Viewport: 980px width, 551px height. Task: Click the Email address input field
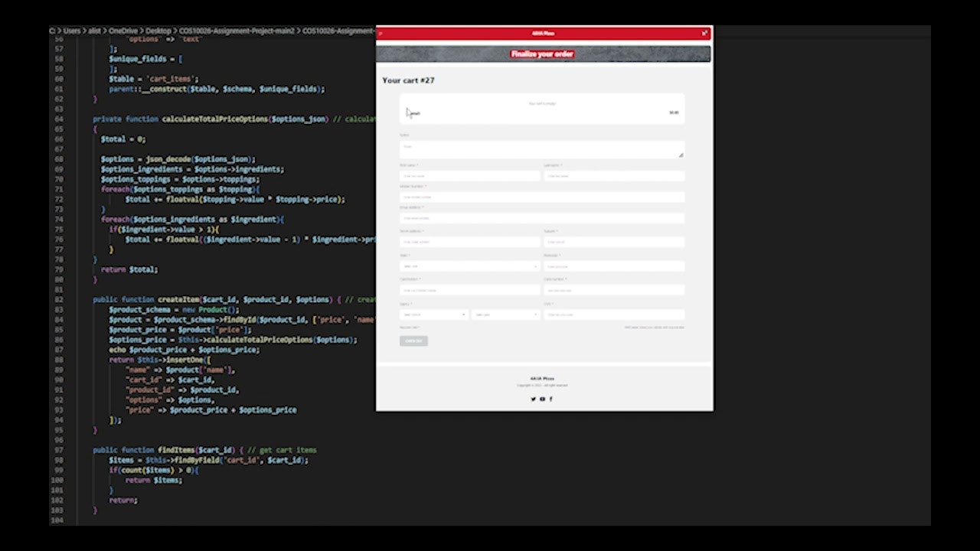(541, 218)
